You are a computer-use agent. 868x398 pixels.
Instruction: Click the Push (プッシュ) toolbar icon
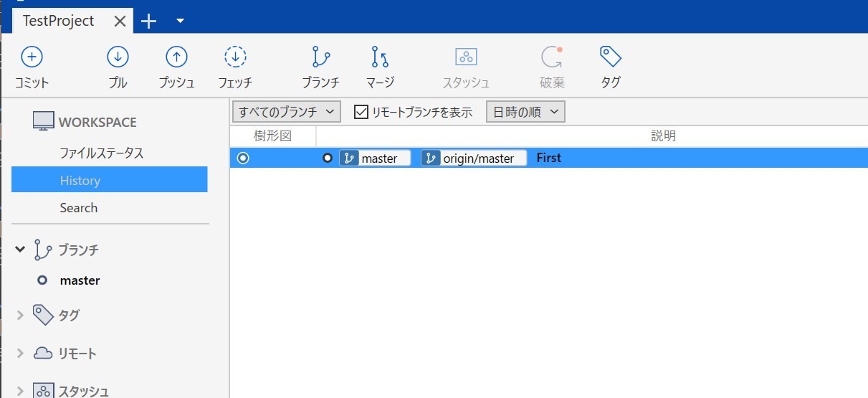176,57
